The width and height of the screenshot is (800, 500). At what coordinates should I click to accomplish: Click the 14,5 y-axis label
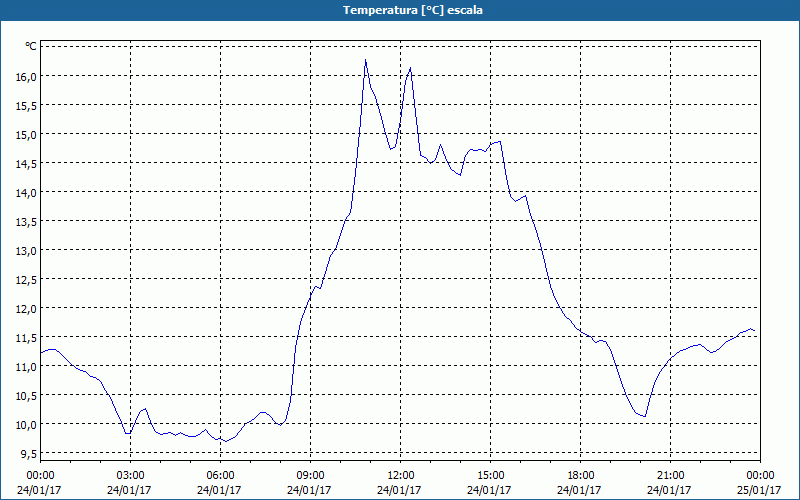click(x=28, y=164)
